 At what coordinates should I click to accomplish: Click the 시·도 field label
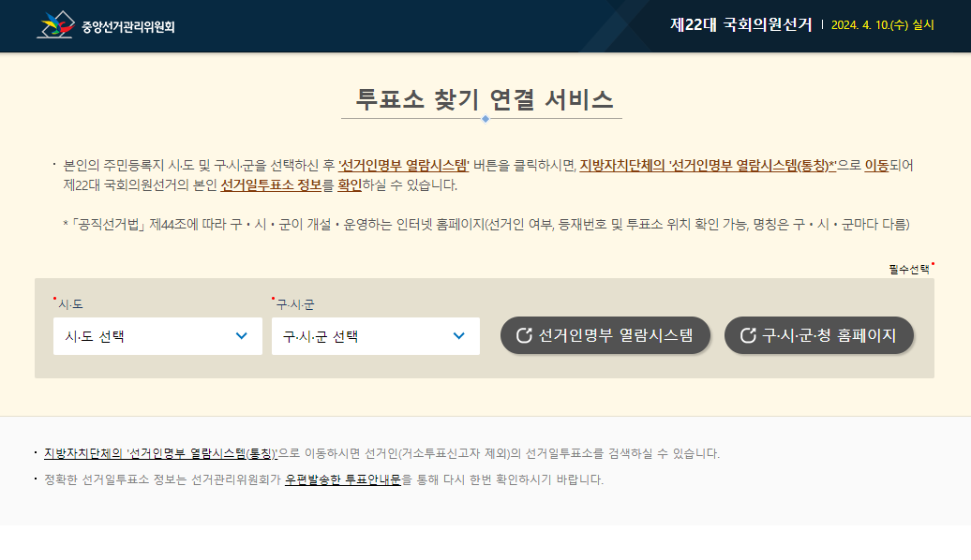coord(70,304)
